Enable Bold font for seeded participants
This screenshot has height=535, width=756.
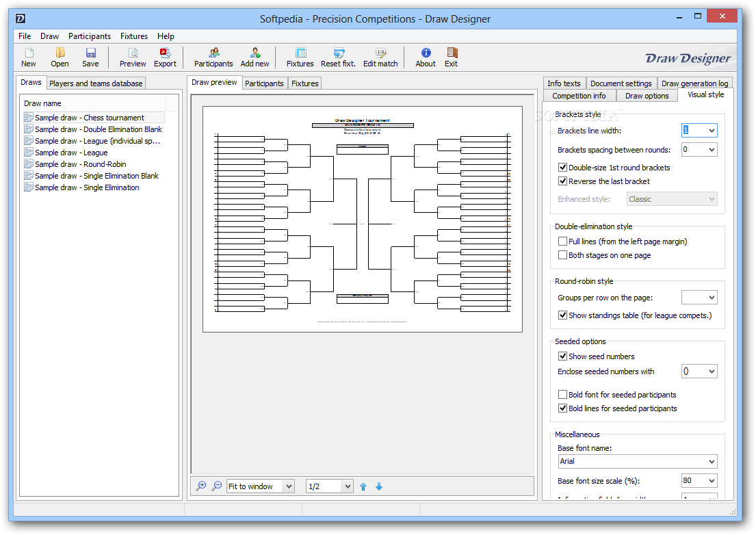pos(562,394)
